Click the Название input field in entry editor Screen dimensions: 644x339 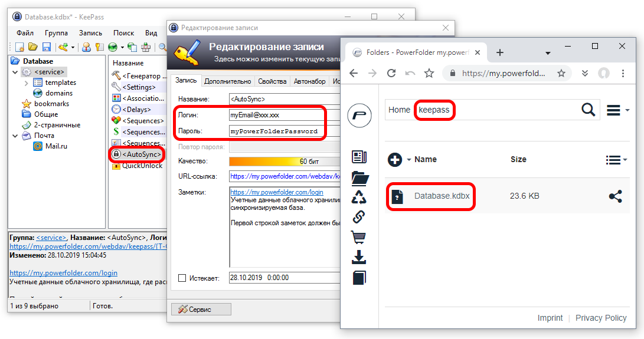point(285,99)
